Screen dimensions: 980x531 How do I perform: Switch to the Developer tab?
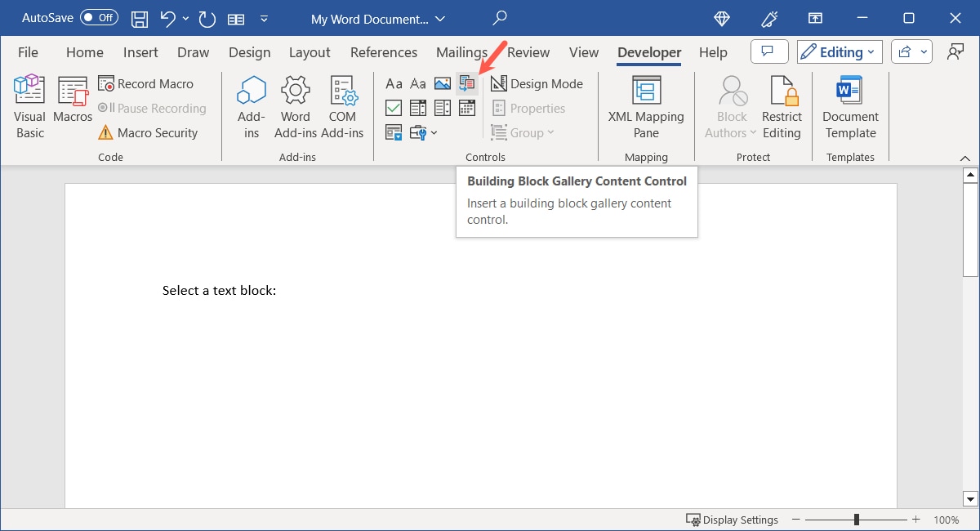(x=648, y=51)
